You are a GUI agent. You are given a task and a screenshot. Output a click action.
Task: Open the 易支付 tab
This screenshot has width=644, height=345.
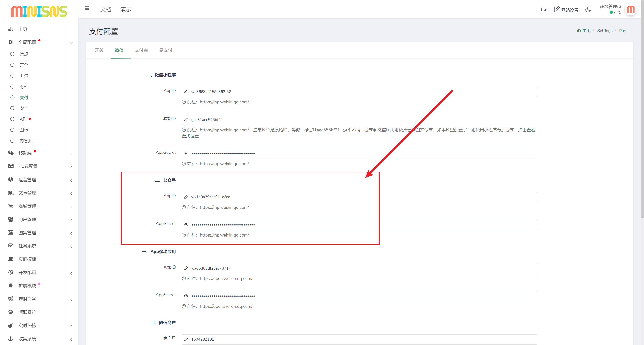pos(165,50)
